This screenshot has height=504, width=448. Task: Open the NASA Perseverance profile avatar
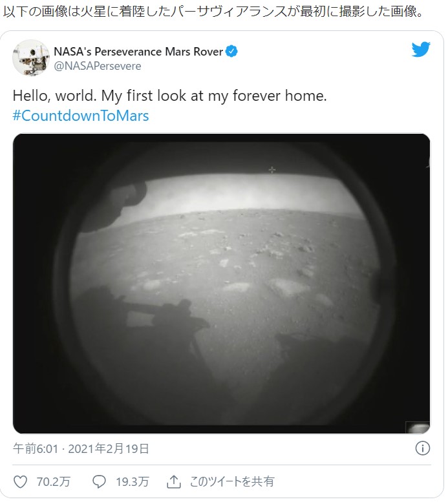point(31,58)
